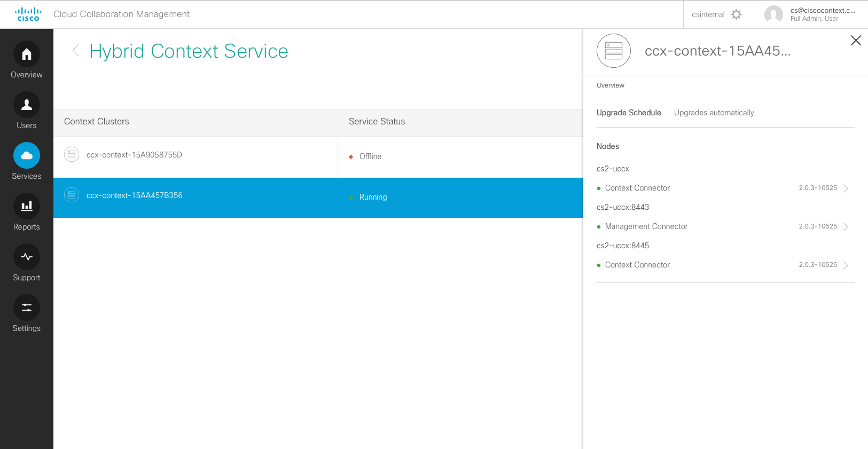Expand Context Connector under cs2-uccx:8445
The width and height of the screenshot is (868, 449).
click(846, 265)
